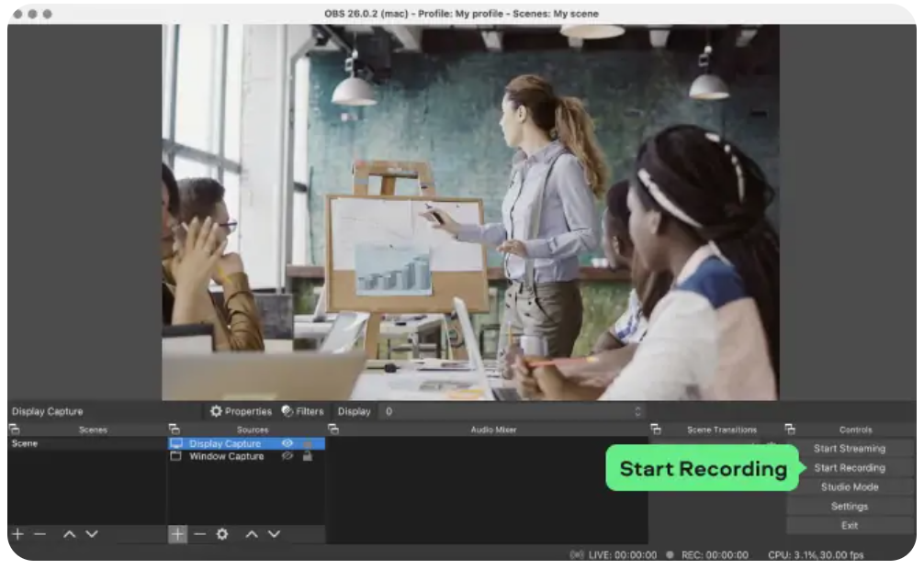Hide the Display Capture source with eye icon
This screenshot has height=569, width=924.
(287, 443)
